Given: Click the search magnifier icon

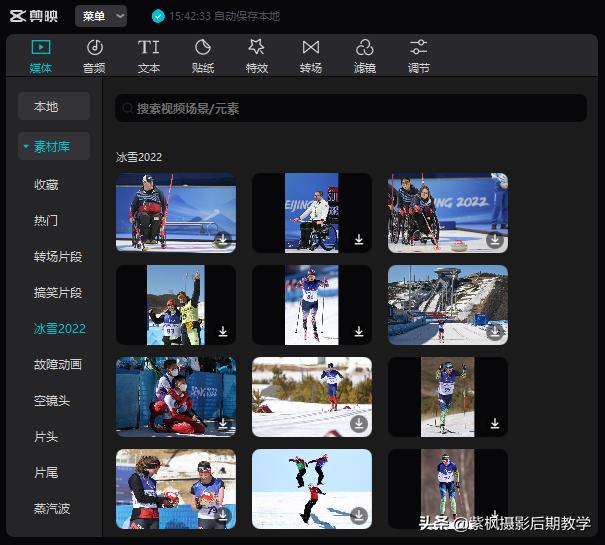Looking at the screenshot, I should pyautogui.click(x=127, y=108).
